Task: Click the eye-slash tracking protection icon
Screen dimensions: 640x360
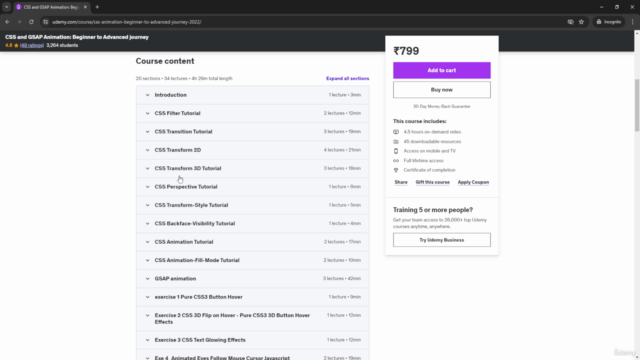Action: (570, 22)
